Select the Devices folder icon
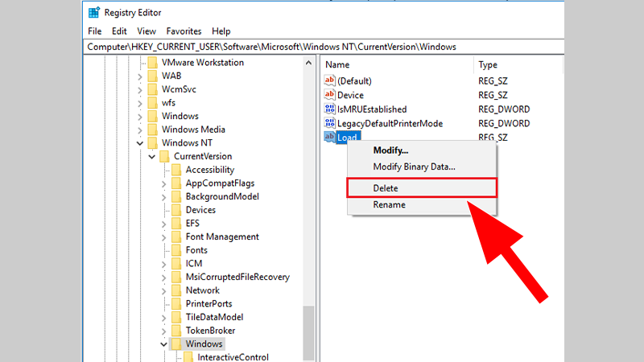This screenshot has width=644, height=362. [176, 210]
